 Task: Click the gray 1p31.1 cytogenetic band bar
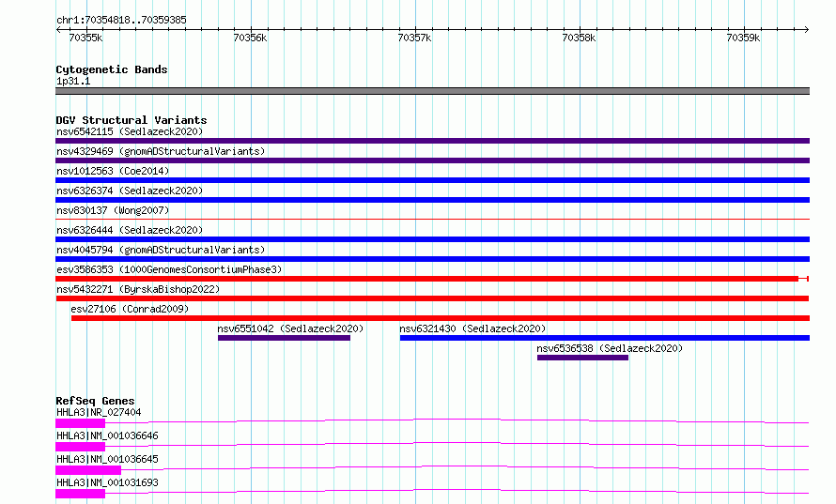tap(432, 91)
